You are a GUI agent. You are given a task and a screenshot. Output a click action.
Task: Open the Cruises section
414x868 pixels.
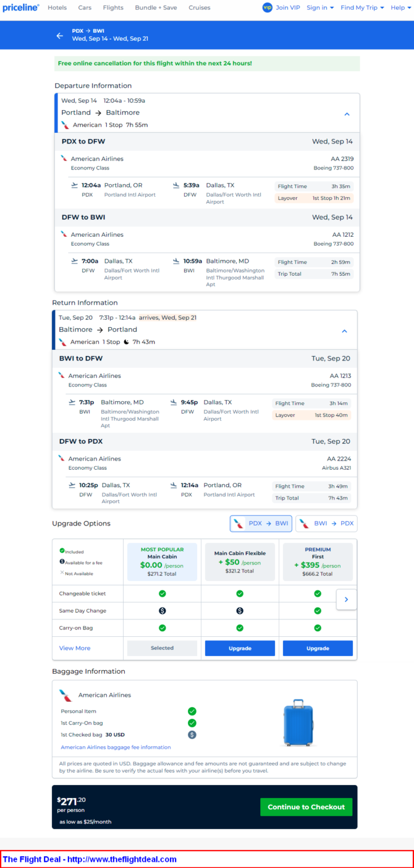click(x=199, y=7)
